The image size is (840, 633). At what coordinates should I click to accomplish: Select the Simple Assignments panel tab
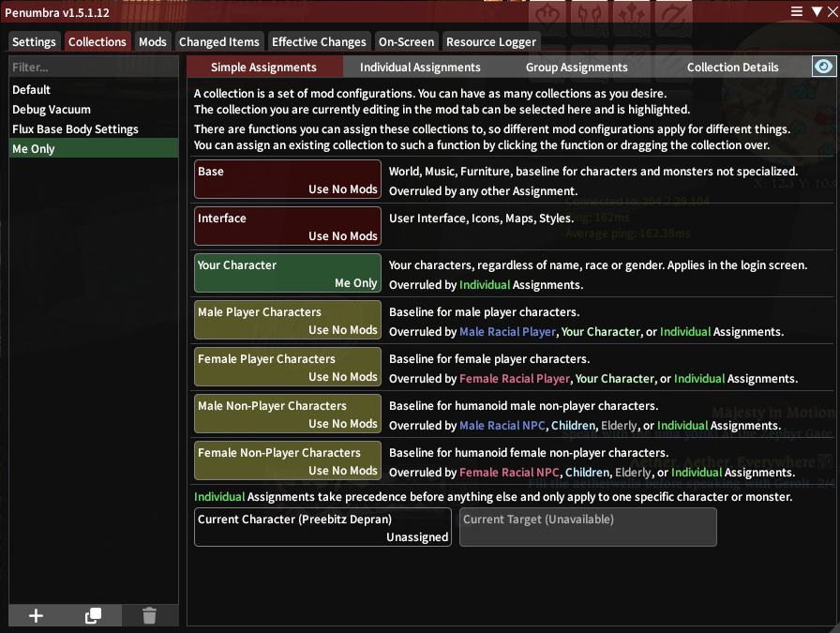264,67
